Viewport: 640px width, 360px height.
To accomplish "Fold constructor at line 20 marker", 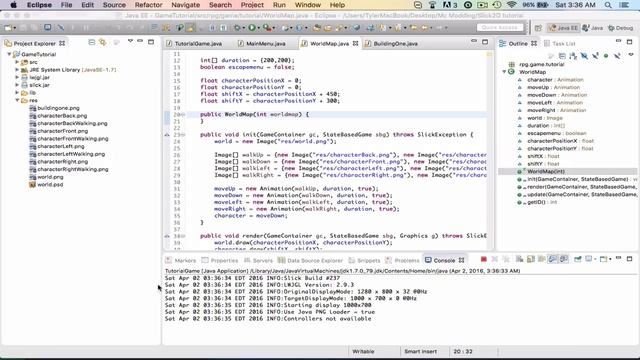I will (183, 114).
